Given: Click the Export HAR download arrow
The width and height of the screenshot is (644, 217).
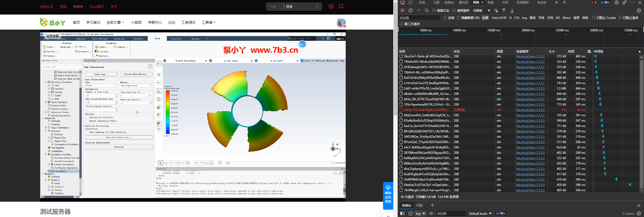Looking at the screenshot, I should [x=512, y=10].
